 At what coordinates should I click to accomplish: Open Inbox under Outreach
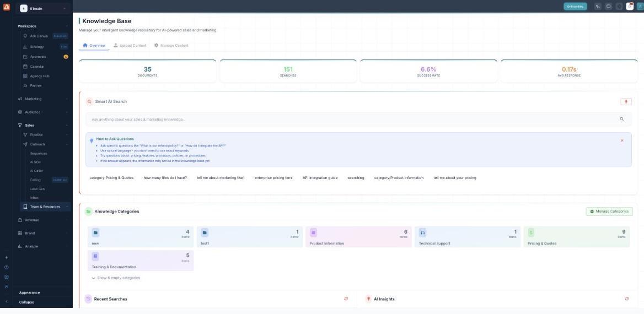point(34,198)
